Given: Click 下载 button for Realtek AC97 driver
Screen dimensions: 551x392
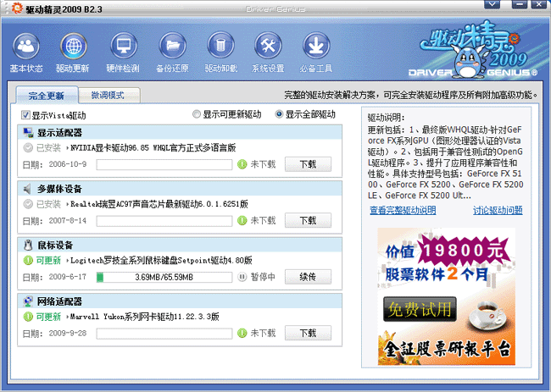Looking at the screenshot, I should tap(308, 220).
